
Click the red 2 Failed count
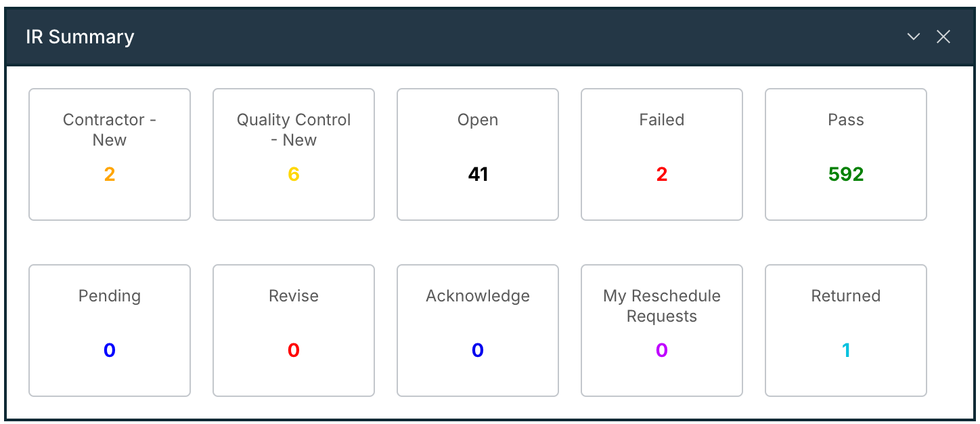[x=662, y=175]
